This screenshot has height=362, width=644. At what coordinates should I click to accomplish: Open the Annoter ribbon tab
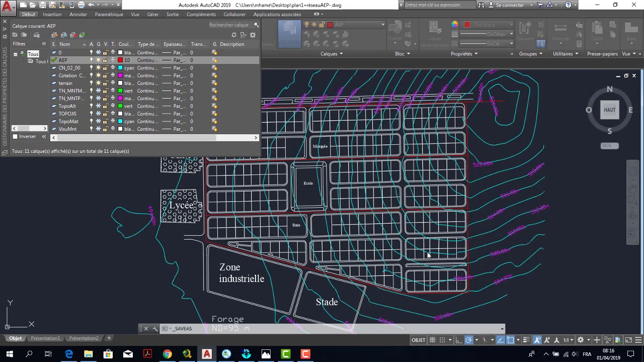[78, 15]
